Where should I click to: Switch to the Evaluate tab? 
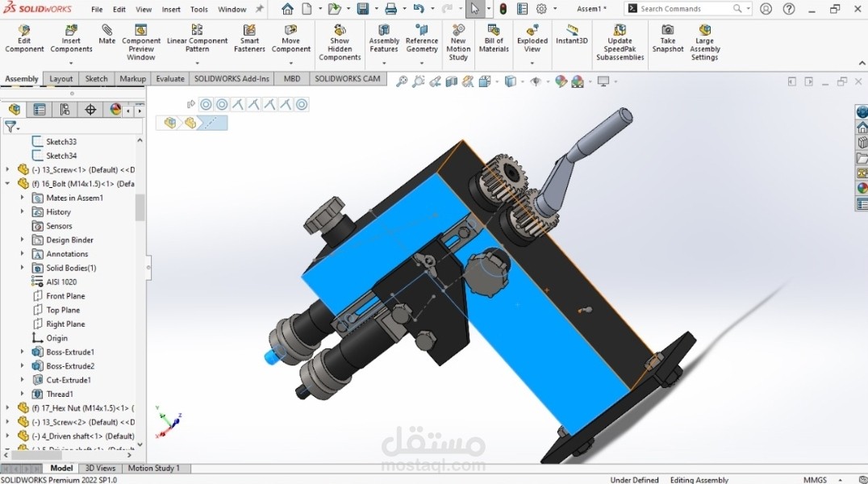(170, 78)
